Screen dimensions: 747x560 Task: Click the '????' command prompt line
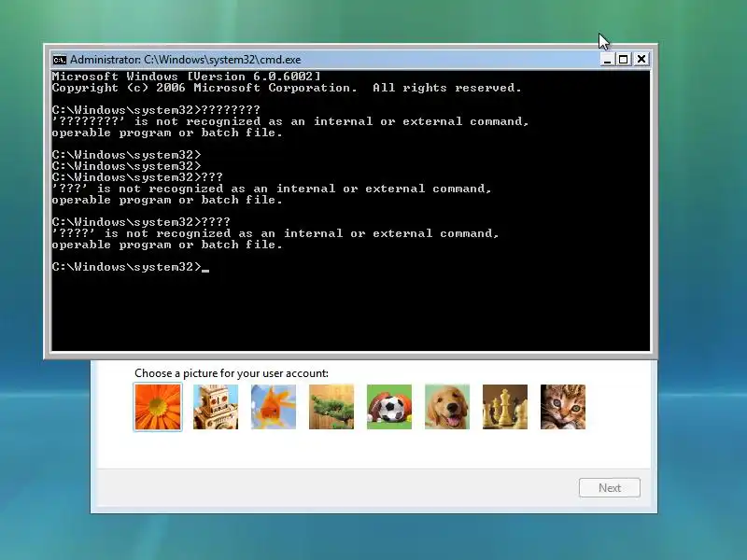(x=141, y=222)
